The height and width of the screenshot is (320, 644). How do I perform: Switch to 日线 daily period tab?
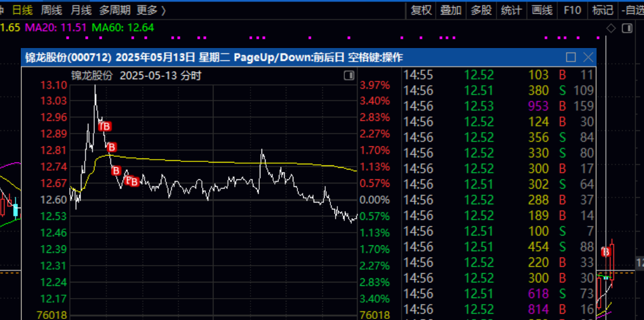(22, 10)
